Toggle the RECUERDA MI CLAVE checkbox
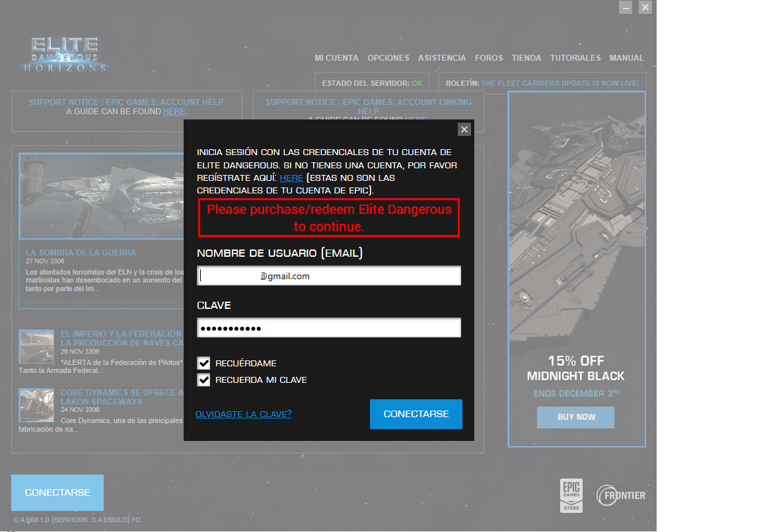This screenshot has height=532, width=761. (204, 380)
